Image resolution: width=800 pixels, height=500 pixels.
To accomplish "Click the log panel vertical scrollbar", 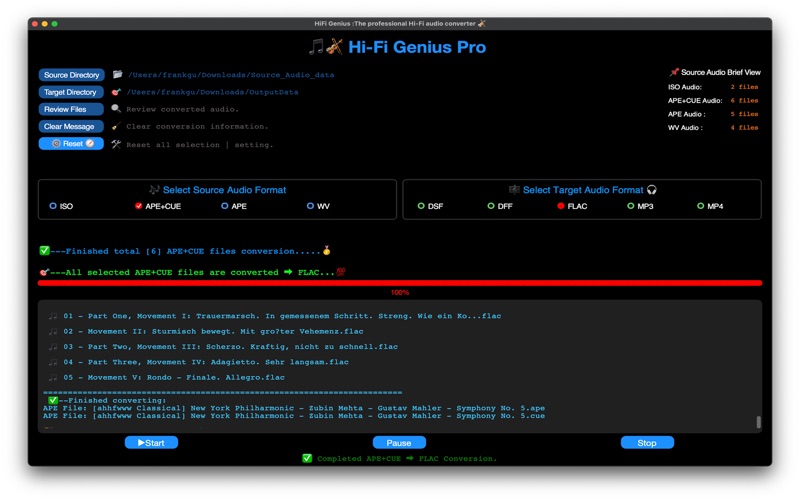I will pos(758,422).
